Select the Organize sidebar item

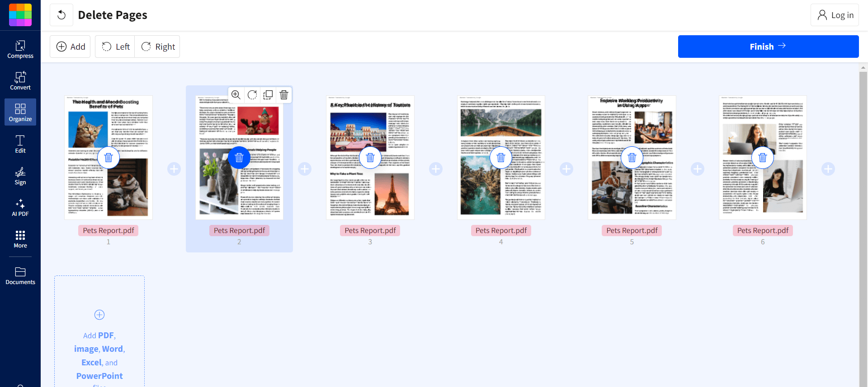click(x=20, y=112)
